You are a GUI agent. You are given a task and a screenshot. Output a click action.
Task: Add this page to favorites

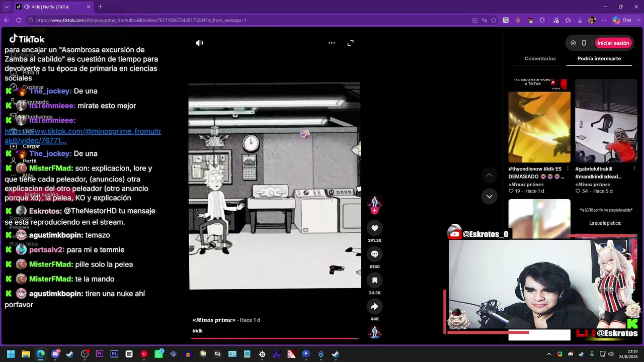(494, 20)
